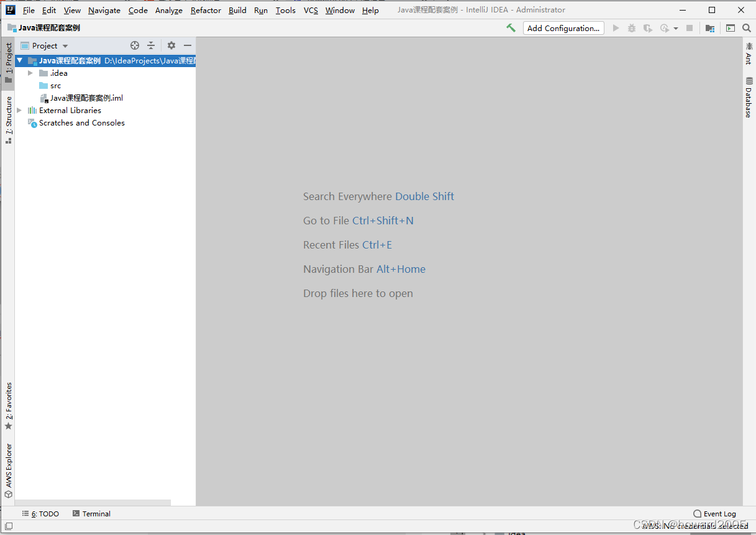Hide the Project panel with minus icon
The image size is (756, 535).
click(x=188, y=45)
